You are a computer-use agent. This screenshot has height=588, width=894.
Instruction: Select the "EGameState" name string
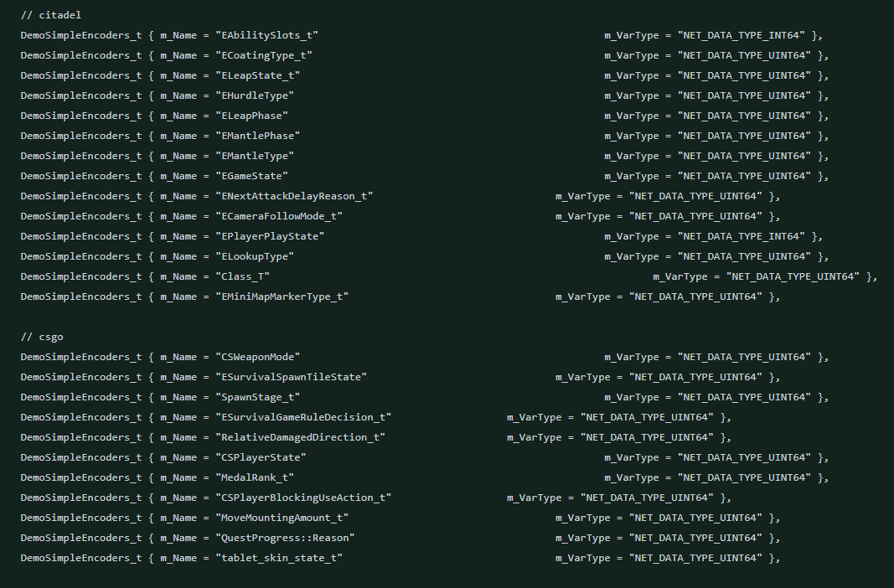pos(251,176)
